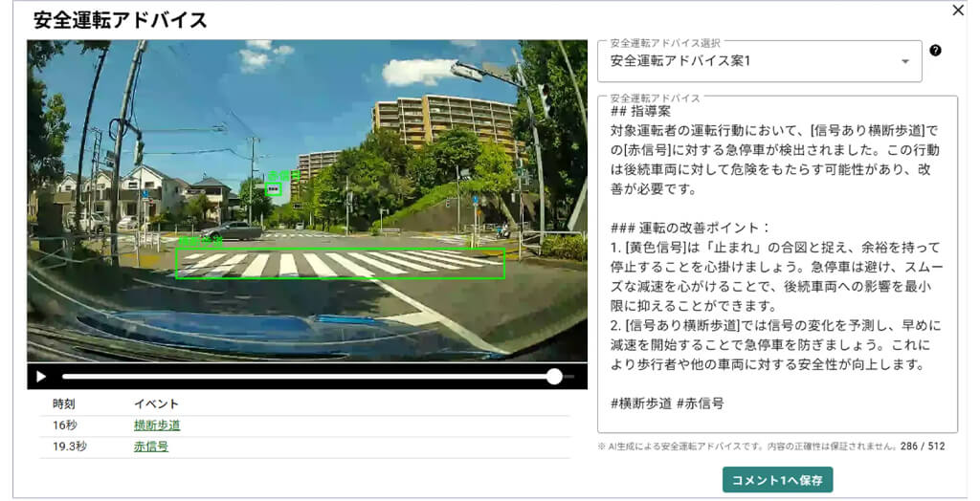Click the イベント column header
This screenshot has width=980, height=501.
(x=156, y=403)
